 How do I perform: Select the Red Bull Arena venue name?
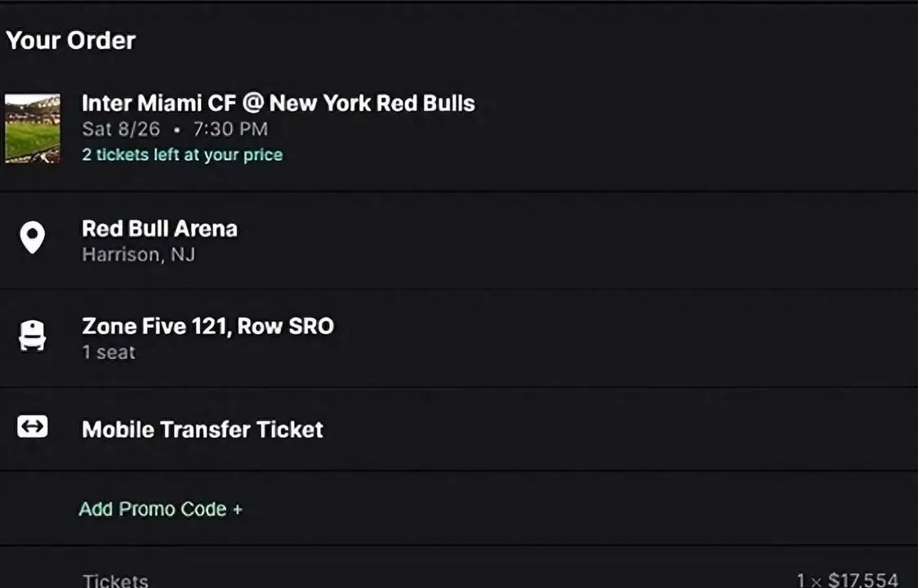coord(159,229)
